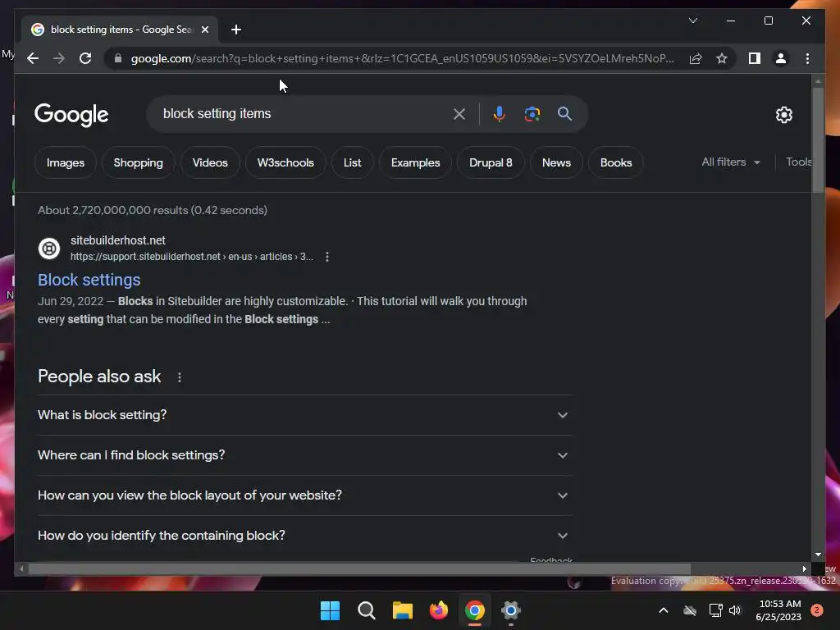Start voice search with microphone
This screenshot has width=840, height=630.
click(500, 113)
